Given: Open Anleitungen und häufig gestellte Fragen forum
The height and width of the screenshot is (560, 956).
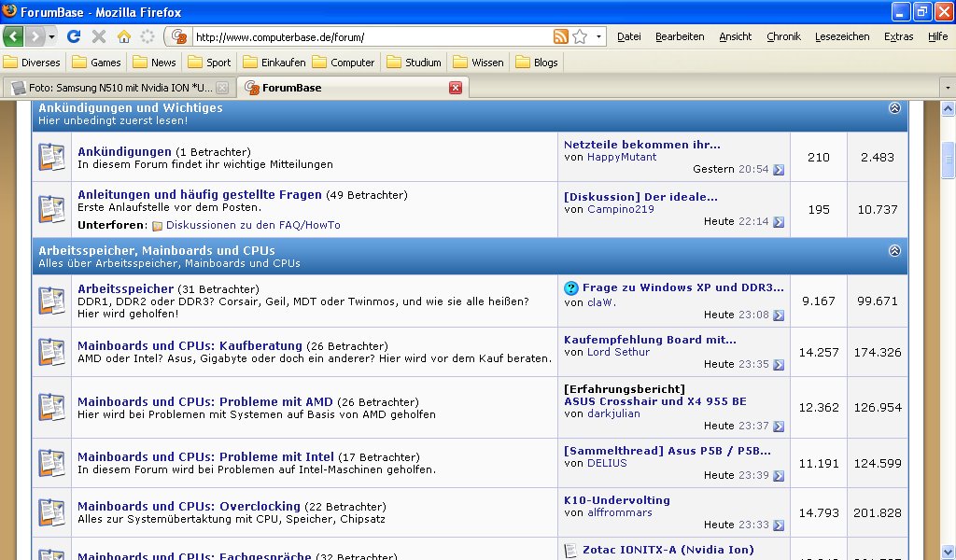Looking at the screenshot, I should [200, 195].
